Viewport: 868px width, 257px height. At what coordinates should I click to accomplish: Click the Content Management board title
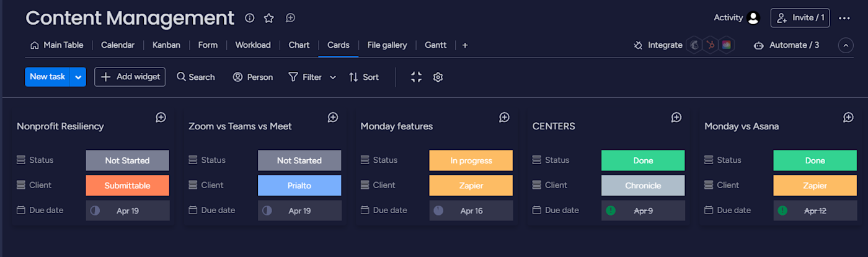(x=130, y=18)
